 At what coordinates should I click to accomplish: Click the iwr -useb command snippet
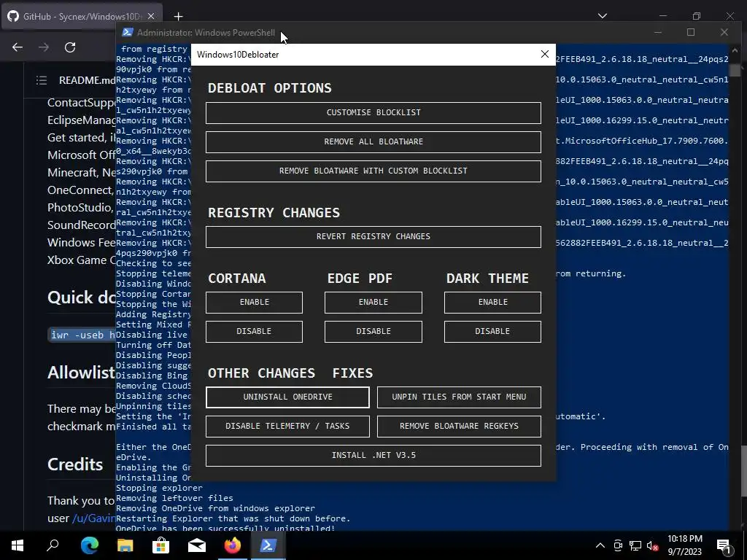click(83, 335)
